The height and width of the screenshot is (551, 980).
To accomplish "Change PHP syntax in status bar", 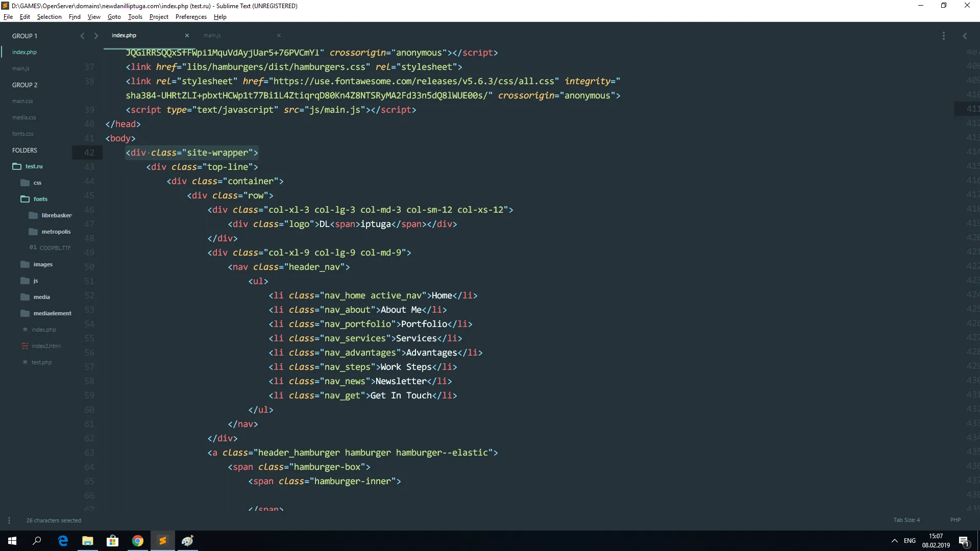I will (x=955, y=520).
